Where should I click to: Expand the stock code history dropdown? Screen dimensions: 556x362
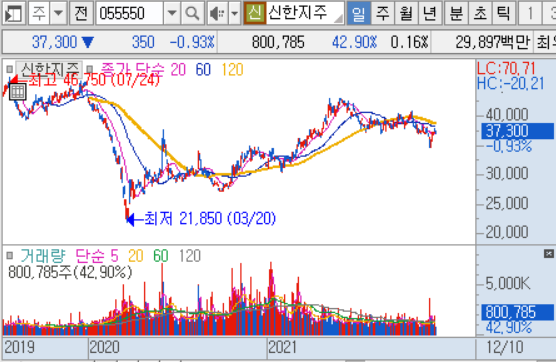point(172,13)
